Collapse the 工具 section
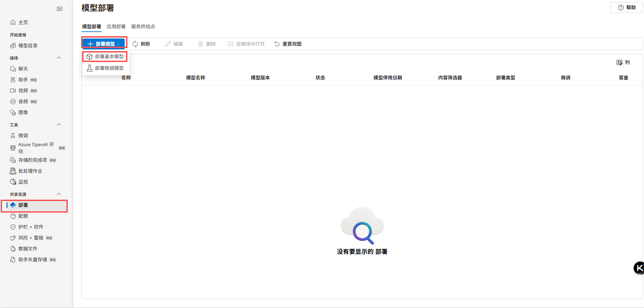The width and height of the screenshot is (644, 308). pos(59,125)
